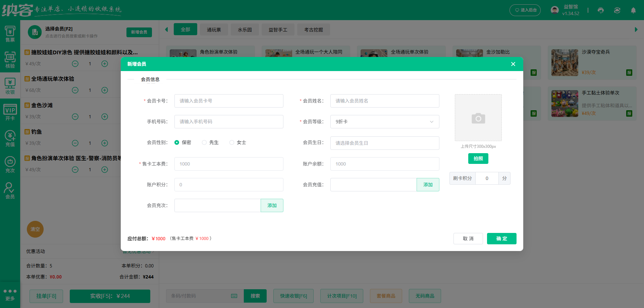The image size is (644, 308).
Task: Open the 会员等级 membership level dropdown
Action: (x=384, y=122)
